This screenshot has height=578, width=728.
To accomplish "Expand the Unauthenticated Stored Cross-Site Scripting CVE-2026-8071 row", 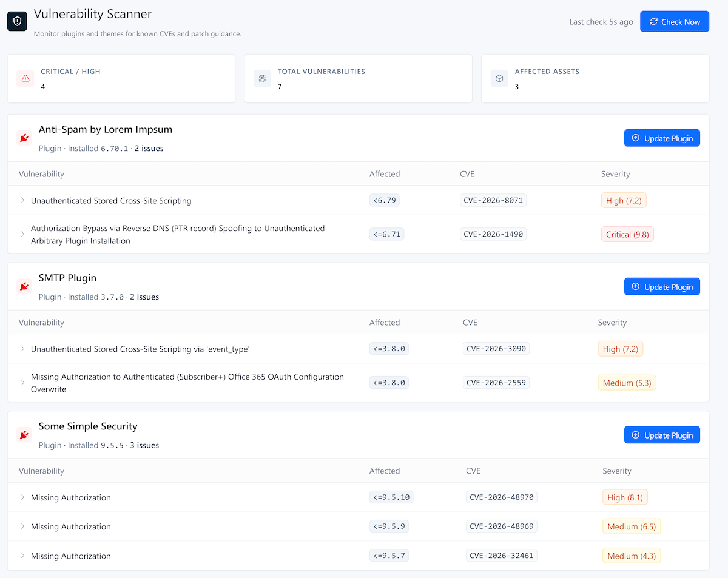I will pyautogui.click(x=22, y=200).
